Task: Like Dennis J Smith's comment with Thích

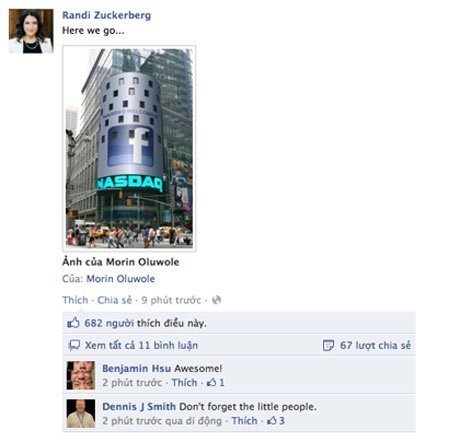Action: (x=245, y=421)
